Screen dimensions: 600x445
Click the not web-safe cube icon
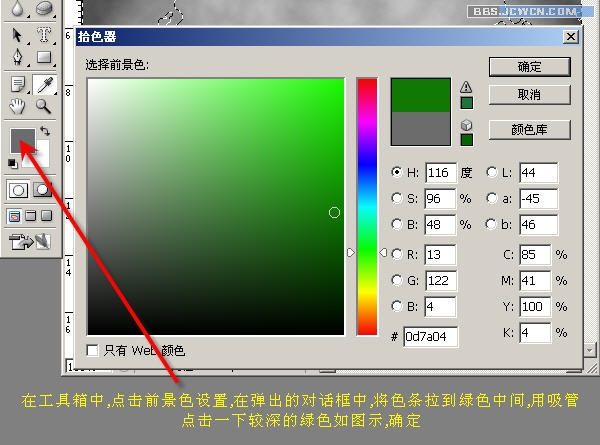[x=466, y=125]
